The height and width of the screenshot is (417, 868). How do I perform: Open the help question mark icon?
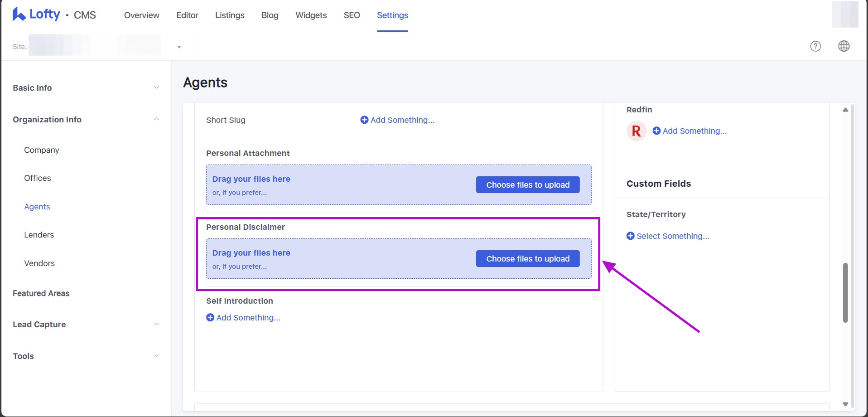[x=815, y=46]
